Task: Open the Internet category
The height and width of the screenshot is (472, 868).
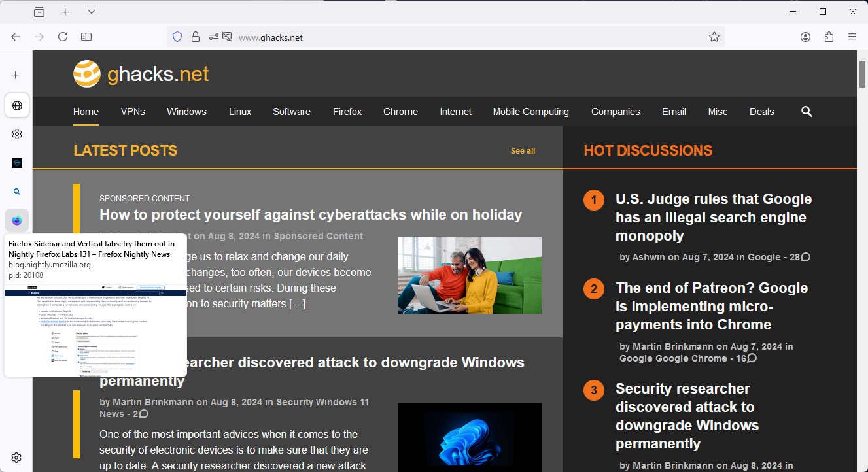Action: coord(456,112)
